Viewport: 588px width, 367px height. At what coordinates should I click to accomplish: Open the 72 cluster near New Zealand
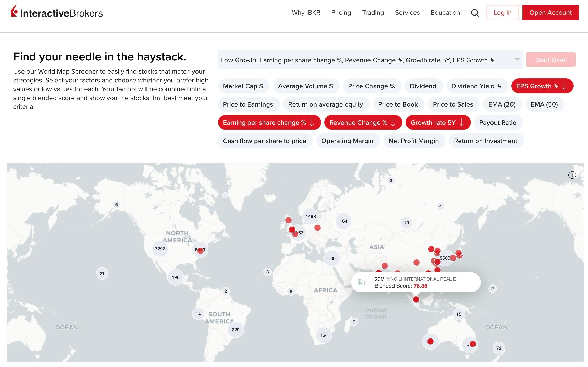(499, 348)
